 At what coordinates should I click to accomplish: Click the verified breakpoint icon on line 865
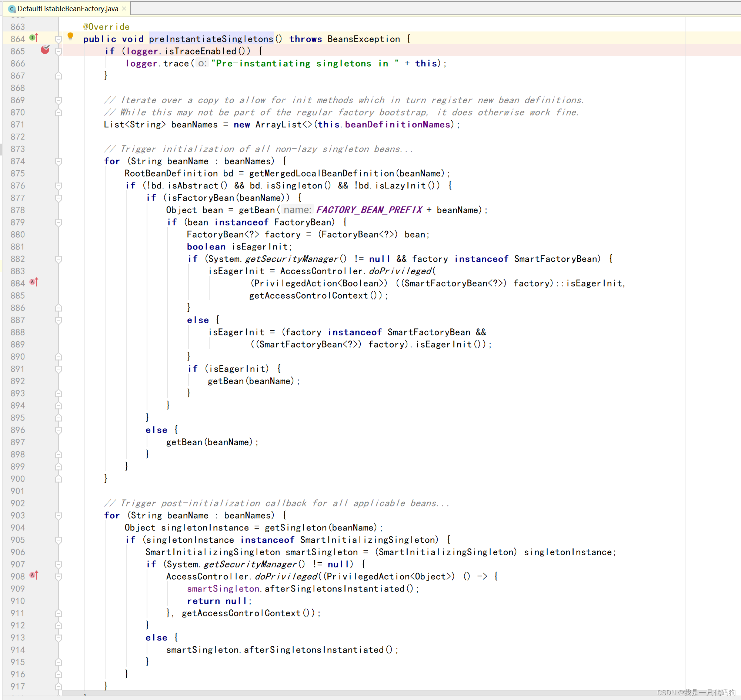(x=45, y=50)
